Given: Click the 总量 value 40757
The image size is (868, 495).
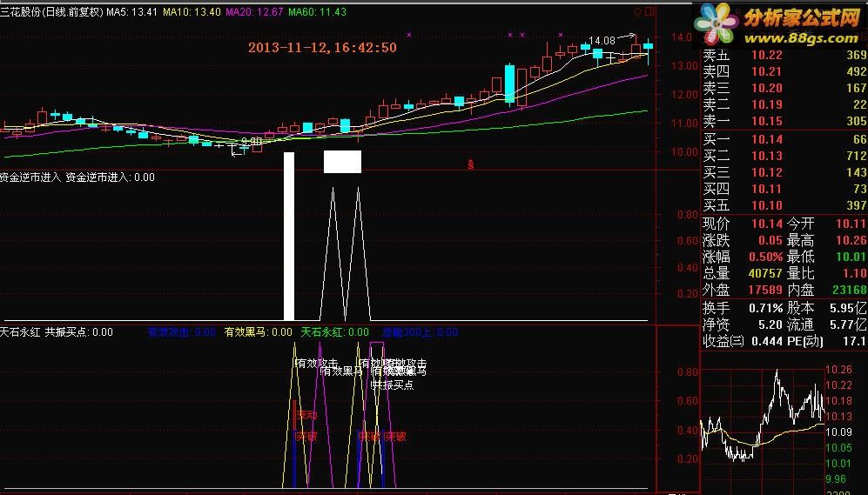Looking at the screenshot, I should click(x=765, y=273).
